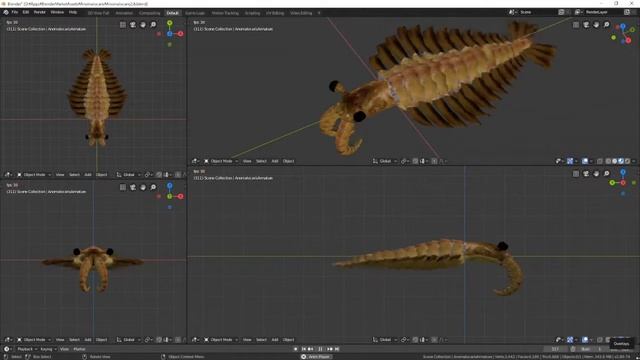Open Object menu in perspective viewport header

[288, 161]
